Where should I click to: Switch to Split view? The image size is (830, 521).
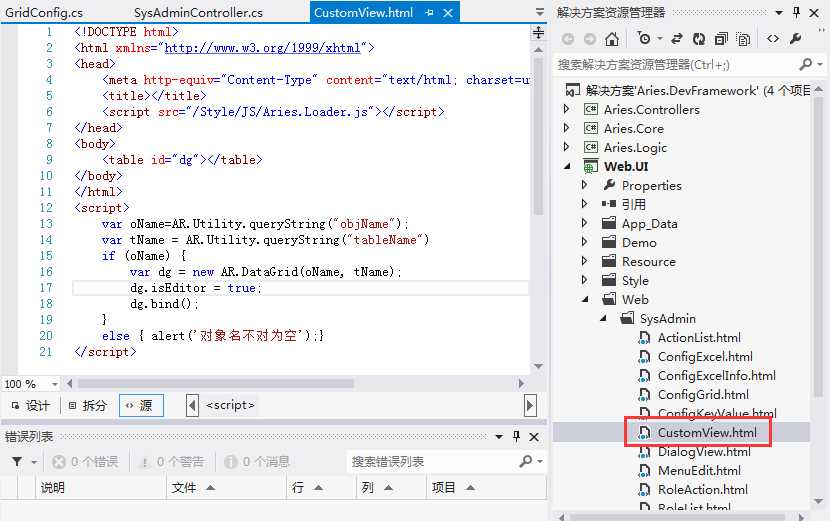click(88, 406)
